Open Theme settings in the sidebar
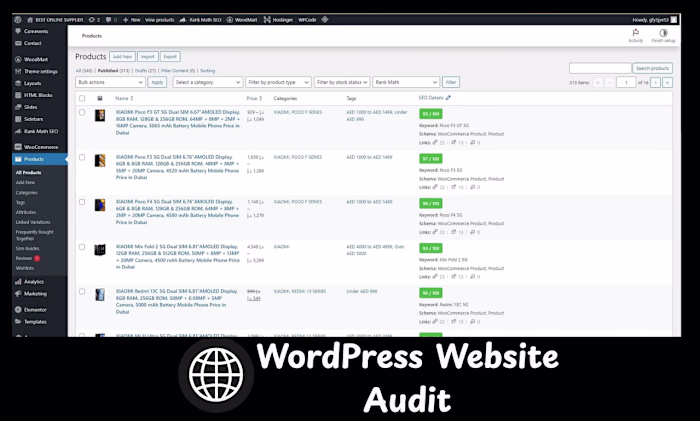The width and height of the screenshot is (700, 421). point(41,71)
